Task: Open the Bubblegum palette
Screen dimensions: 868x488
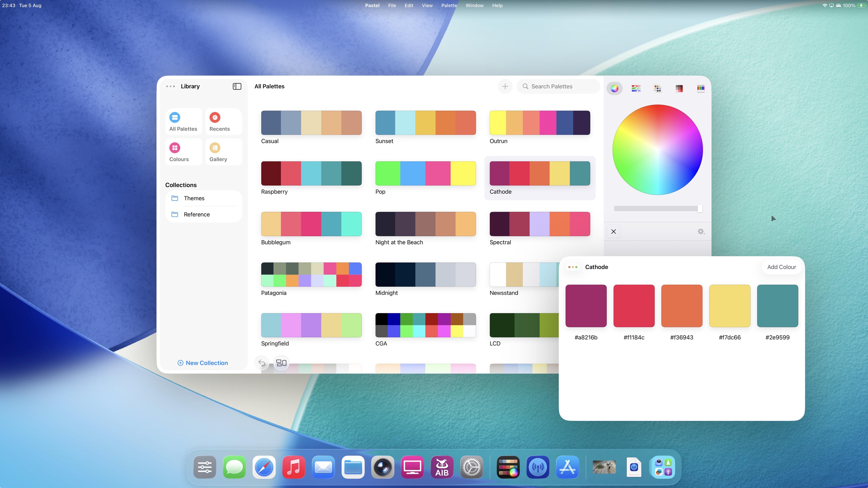Action: click(311, 224)
